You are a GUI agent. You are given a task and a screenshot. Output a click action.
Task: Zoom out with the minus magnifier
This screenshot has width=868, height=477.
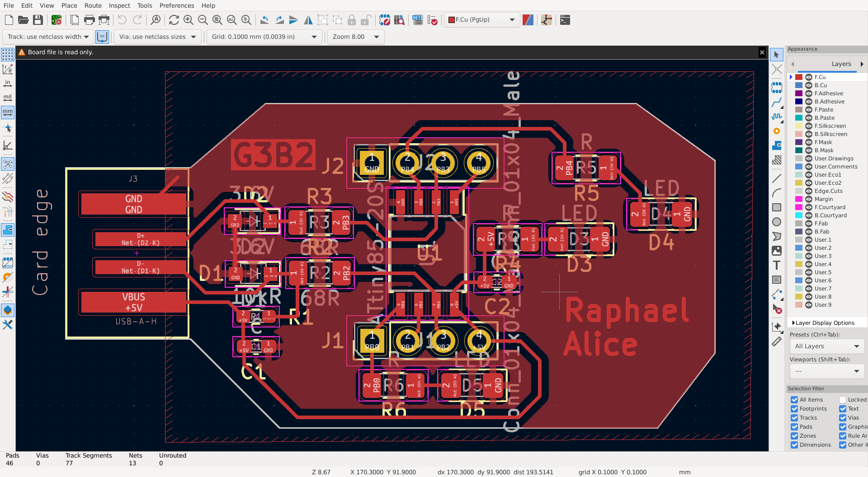point(203,20)
